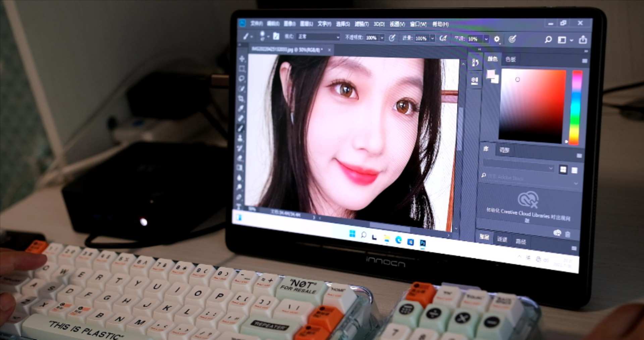Screen dimensions: 644x340
Task: Click the Windows Start button on taskbar
Action: (x=352, y=233)
